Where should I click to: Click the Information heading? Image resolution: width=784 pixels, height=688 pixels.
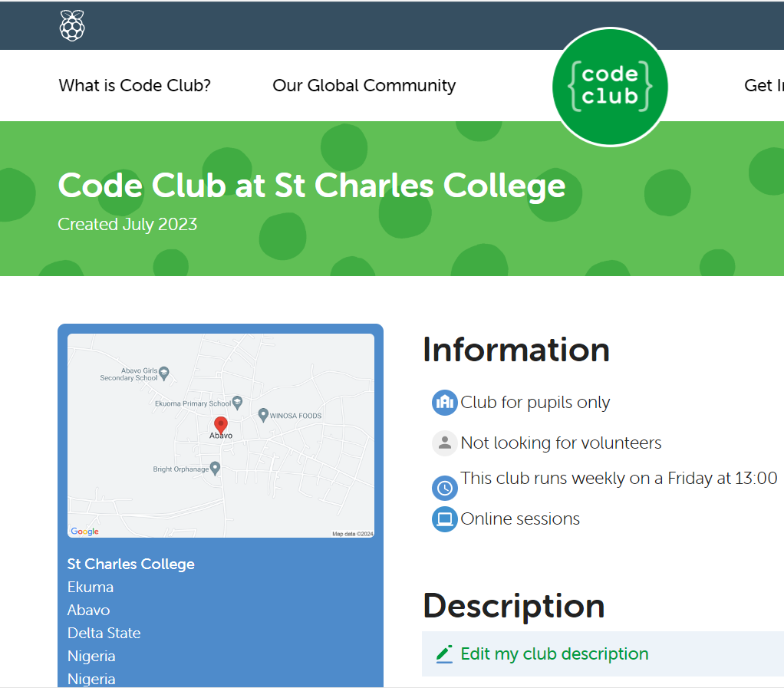[x=516, y=350]
